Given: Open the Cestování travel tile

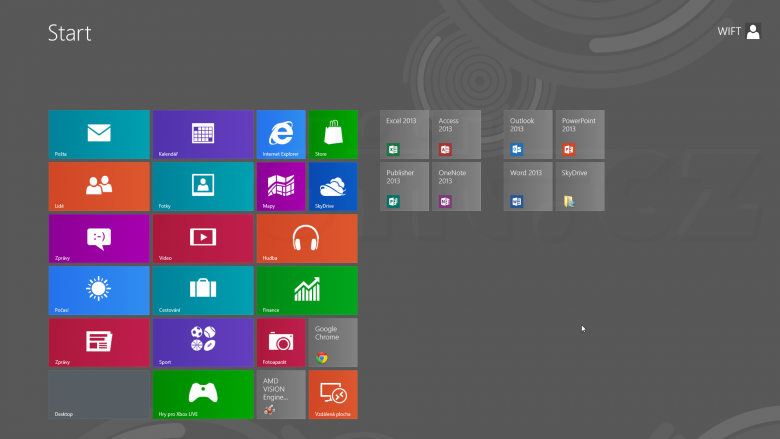Looking at the screenshot, I should click(x=203, y=290).
